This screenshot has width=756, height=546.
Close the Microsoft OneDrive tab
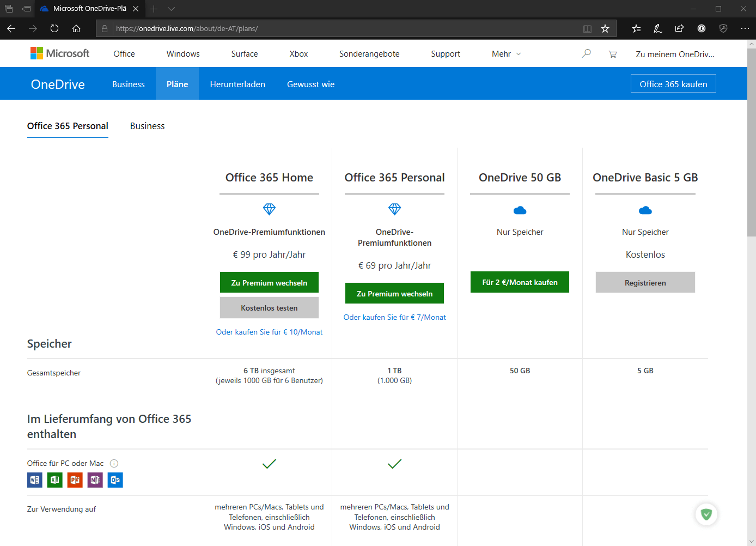coord(136,9)
